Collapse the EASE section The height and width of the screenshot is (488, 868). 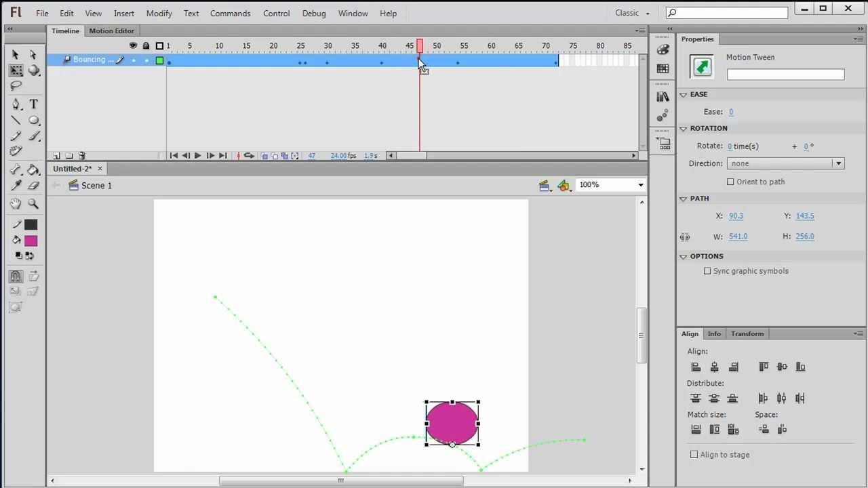point(684,95)
